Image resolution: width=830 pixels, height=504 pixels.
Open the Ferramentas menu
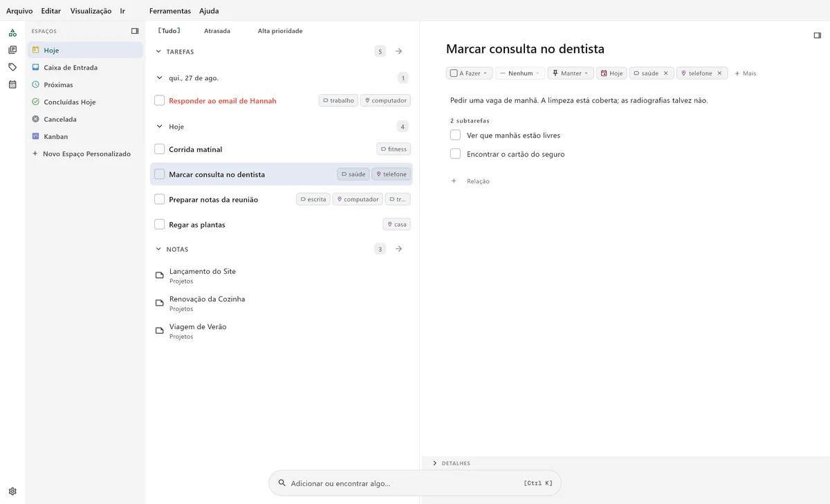[170, 11]
